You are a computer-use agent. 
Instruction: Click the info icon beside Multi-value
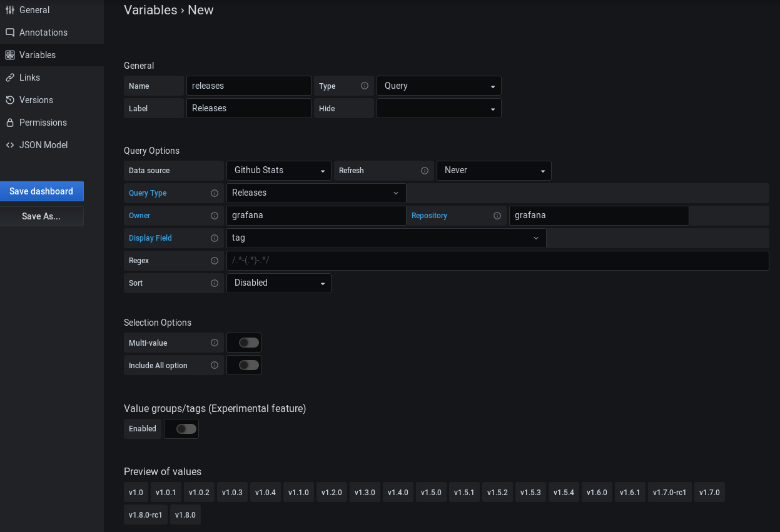click(x=215, y=343)
